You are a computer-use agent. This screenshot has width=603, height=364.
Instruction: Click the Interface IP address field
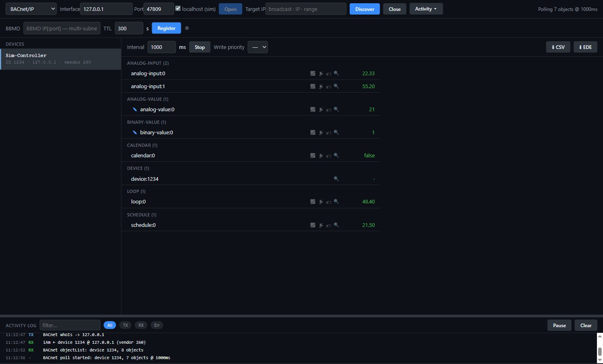(106, 9)
